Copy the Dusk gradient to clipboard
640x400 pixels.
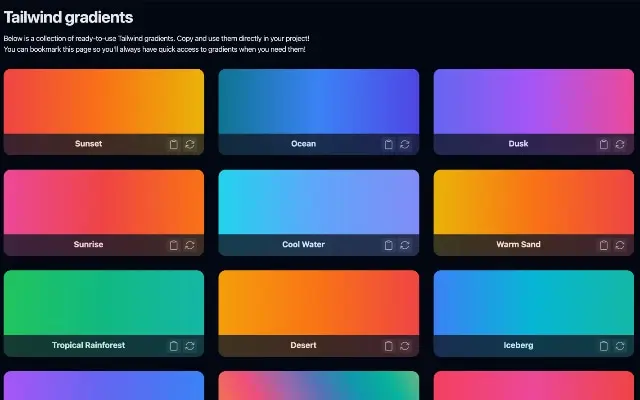click(x=604, y=144)
